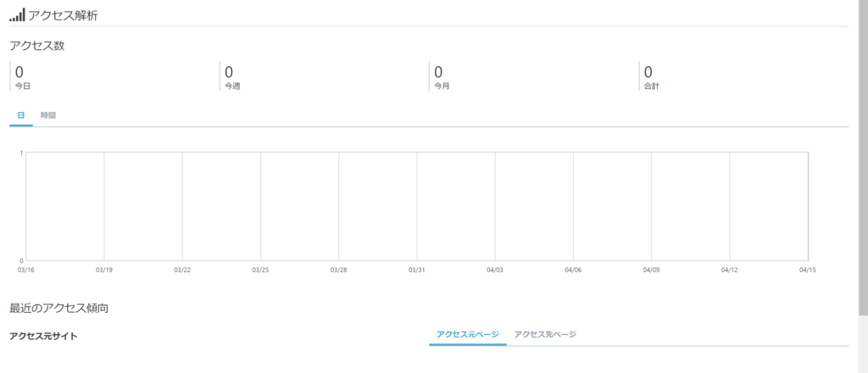The width and height of the screenshot is (868, 373).
Task: Click the アクセス数 section heading
Action: (37, 46)
